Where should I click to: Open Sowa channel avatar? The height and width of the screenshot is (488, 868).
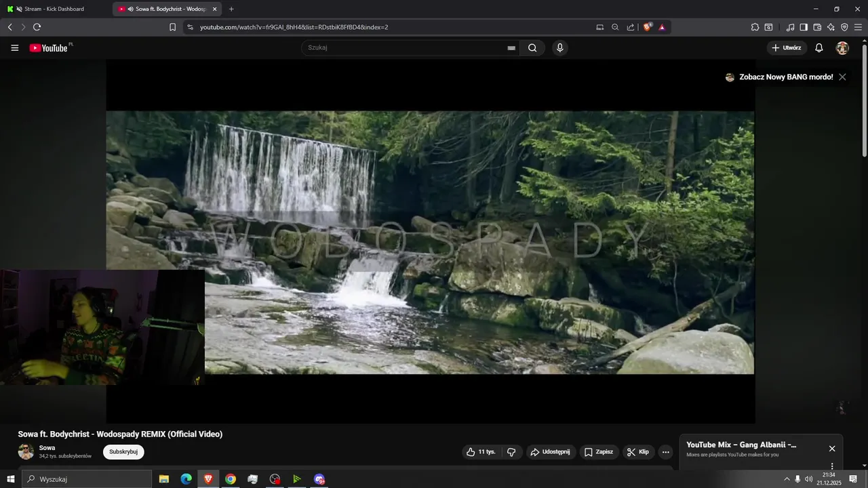click(x=26, y=452)
